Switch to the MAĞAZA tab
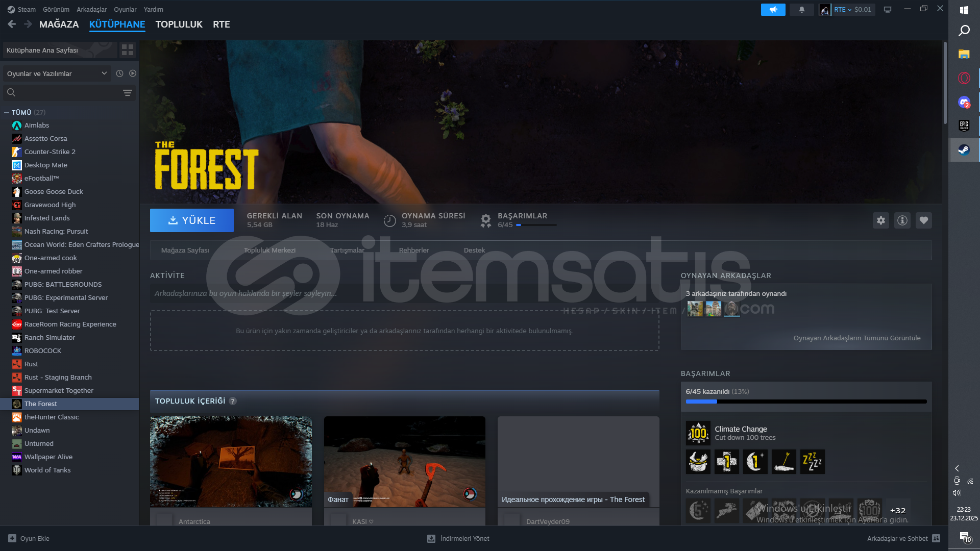 (59, 24)
